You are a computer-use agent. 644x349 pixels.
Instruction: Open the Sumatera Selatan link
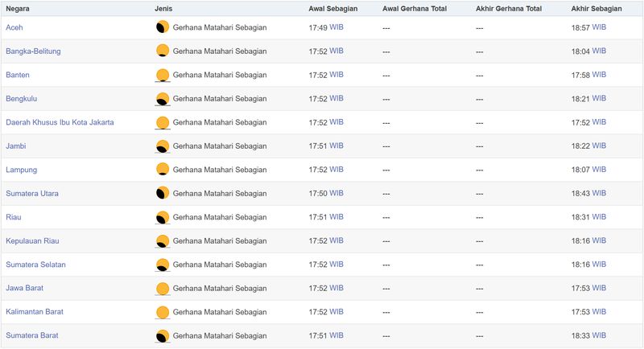coord(35,265)
